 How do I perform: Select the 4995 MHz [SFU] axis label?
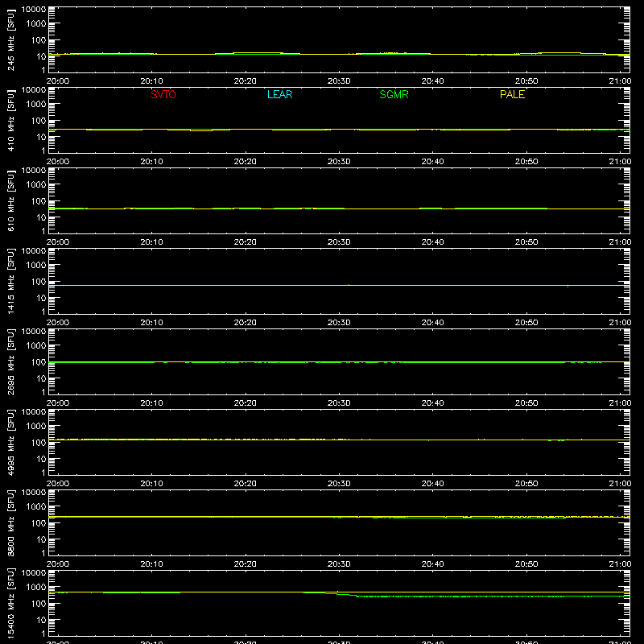[x=10, y=442]
